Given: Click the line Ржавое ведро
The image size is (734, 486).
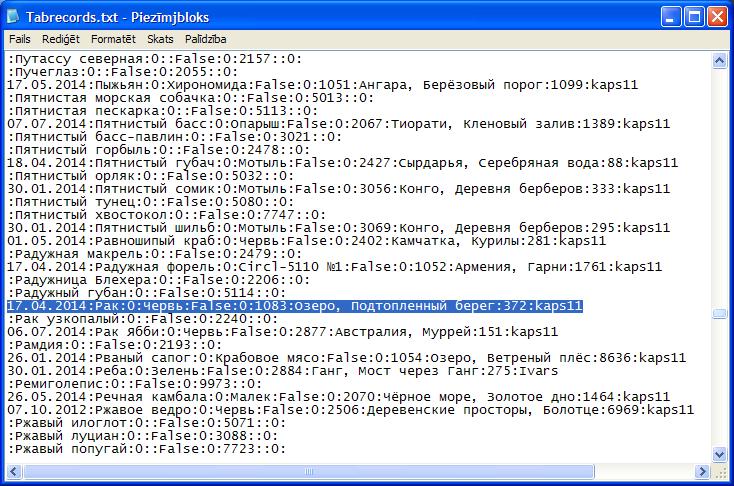Looking at the screenshot, I should click(351, 410).
